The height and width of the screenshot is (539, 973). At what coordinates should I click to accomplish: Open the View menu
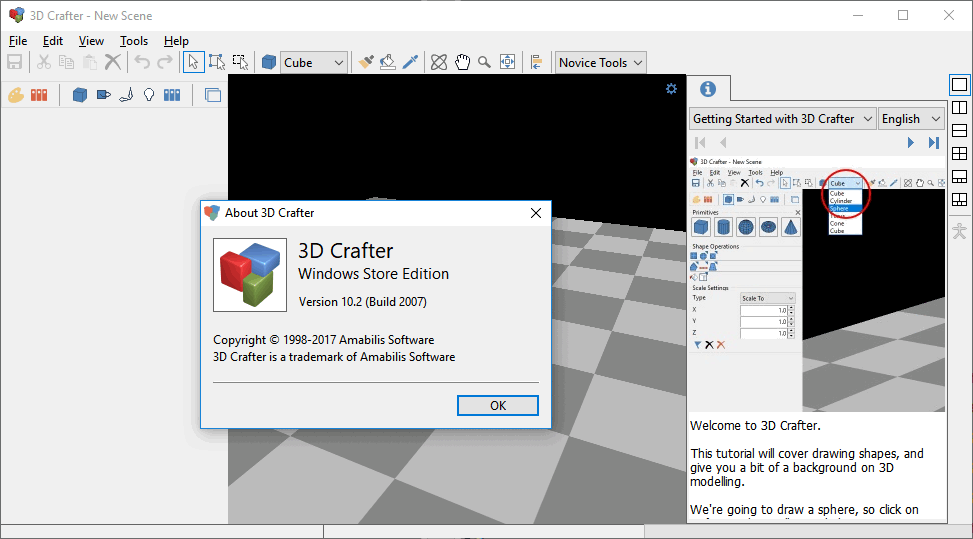(x=91, y=41)
